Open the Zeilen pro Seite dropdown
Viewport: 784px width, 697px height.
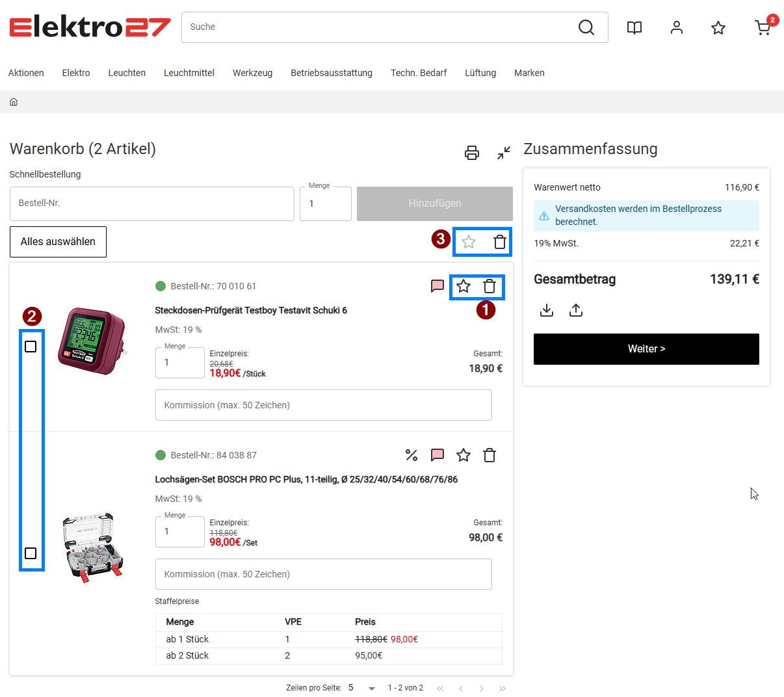(x=362, y=688)
